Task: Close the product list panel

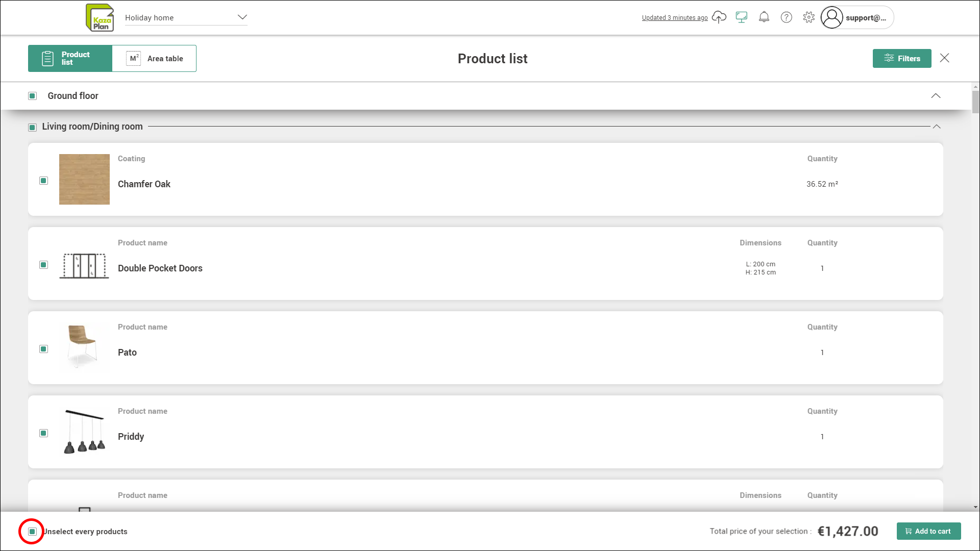Action: [945, 58]
